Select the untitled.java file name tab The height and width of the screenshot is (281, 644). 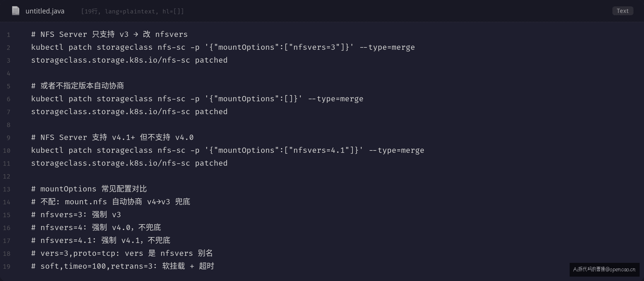45,11
